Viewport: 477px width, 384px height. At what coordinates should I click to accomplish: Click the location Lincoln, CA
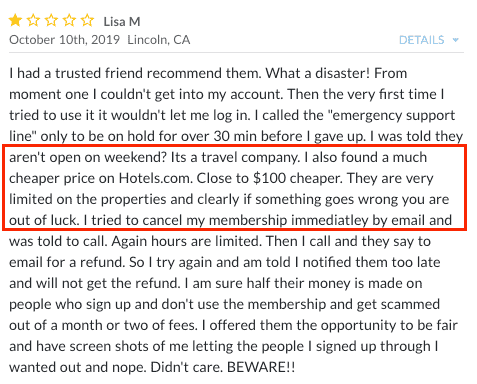[x=159, y=40]
